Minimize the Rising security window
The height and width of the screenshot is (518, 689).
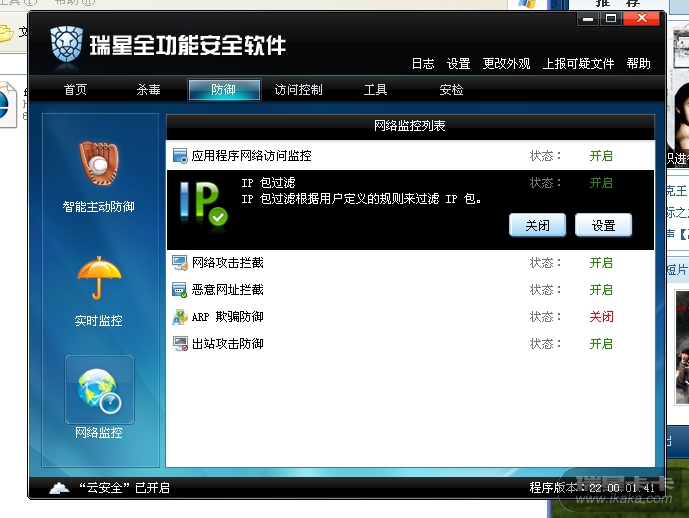[x=588, y=19]
